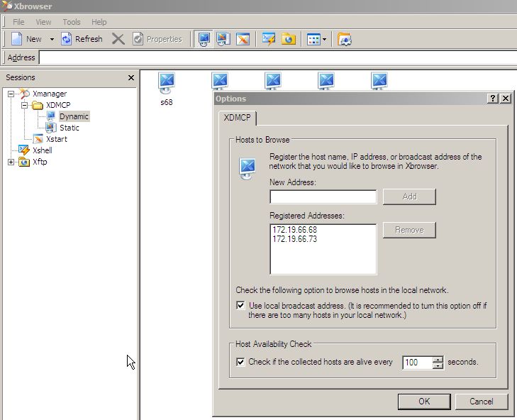Click the Properties toolbar button
517x420 pixels.
click(157, 39)
